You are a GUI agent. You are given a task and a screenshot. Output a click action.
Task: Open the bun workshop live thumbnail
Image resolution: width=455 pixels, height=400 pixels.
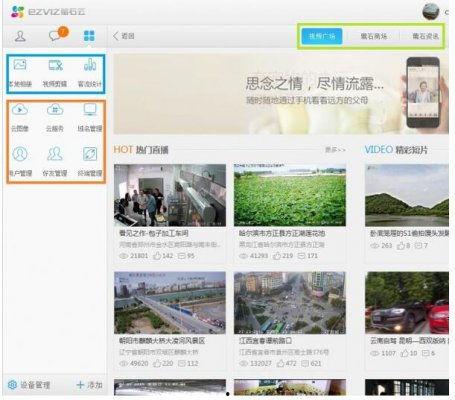pos(170,195)
